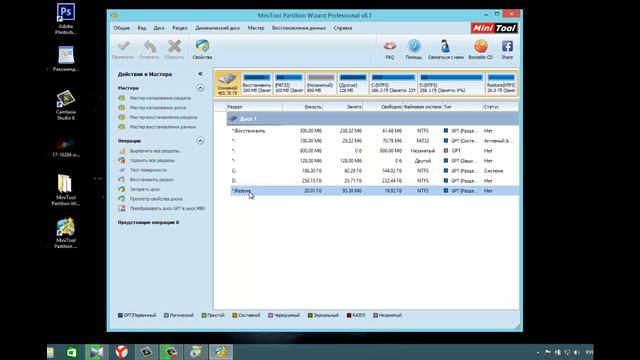
Task: Select the FAT32 100 MB partition block
Action: click(x=289, y=84)
